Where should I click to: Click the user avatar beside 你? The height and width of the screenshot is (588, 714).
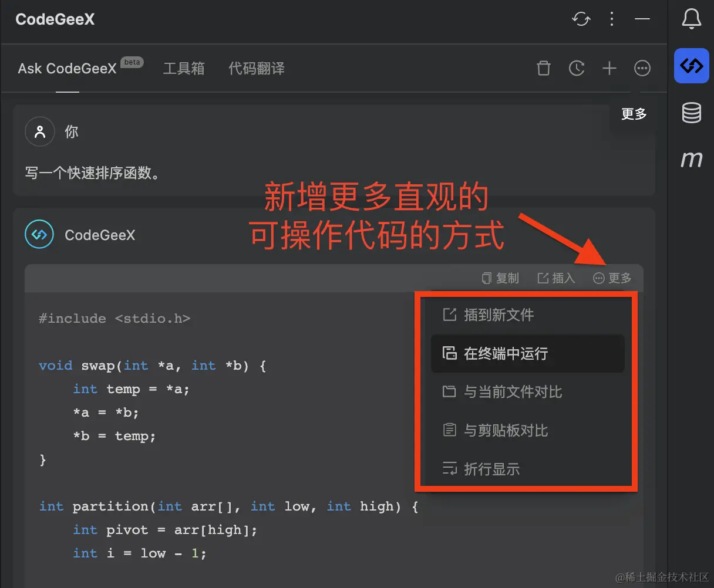40,131
